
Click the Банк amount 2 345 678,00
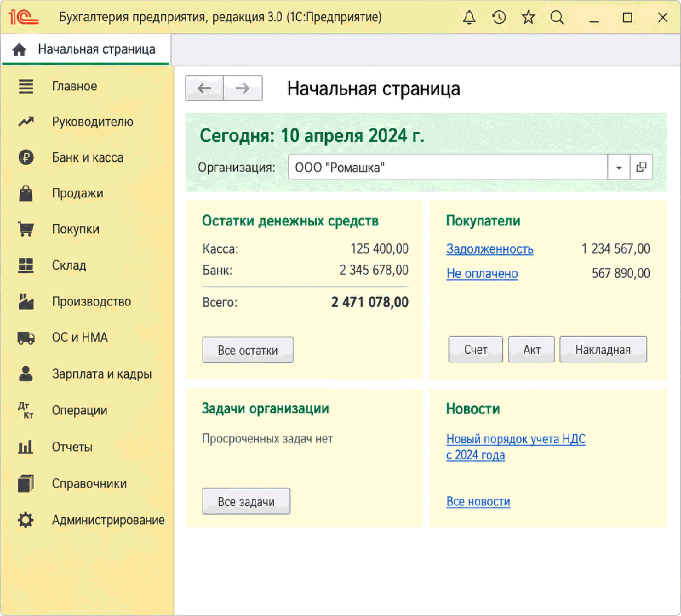click(x=374, y=270)
